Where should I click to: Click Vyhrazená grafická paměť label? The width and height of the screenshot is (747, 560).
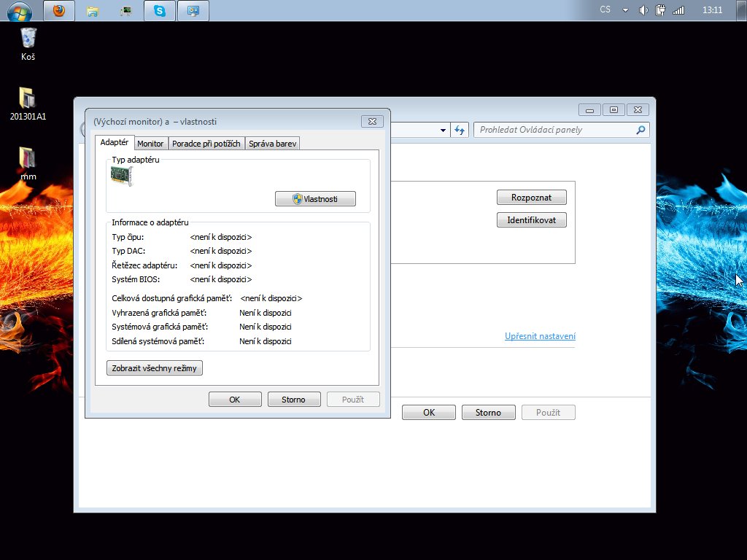(x=159, y=313)
